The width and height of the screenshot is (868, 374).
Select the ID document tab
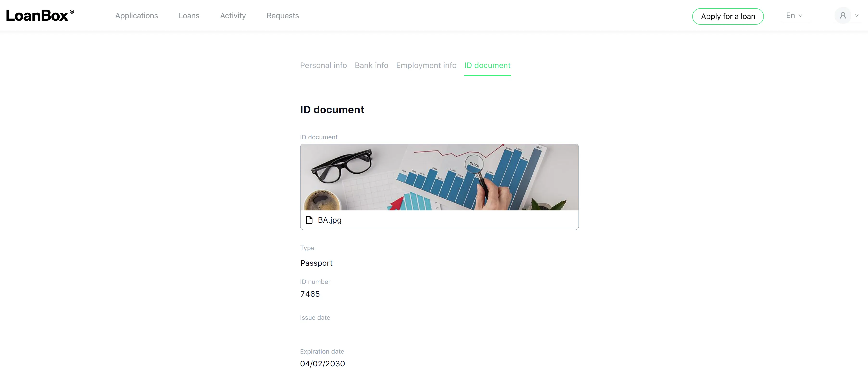[x=487, y=65]
